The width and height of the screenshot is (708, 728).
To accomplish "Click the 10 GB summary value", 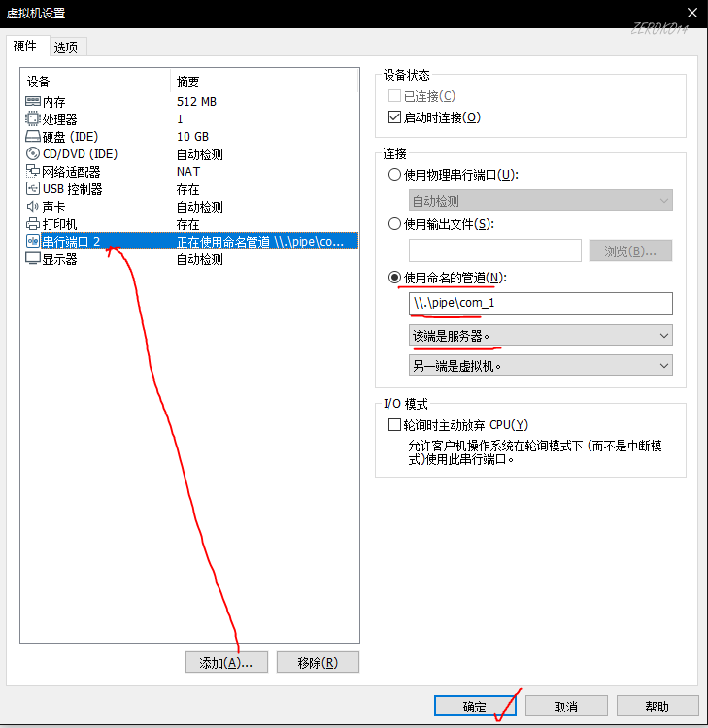I will pyautogui.click(x=193, y=137).
